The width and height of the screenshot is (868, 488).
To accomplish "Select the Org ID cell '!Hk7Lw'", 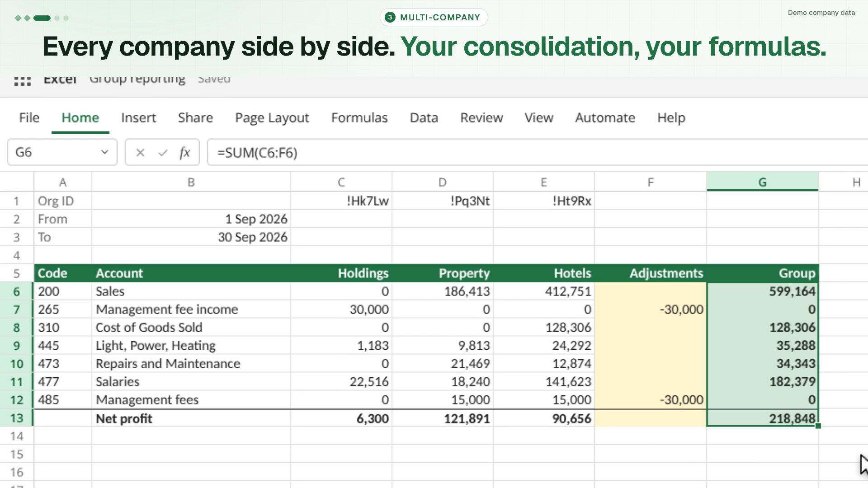I will (341, 201).
